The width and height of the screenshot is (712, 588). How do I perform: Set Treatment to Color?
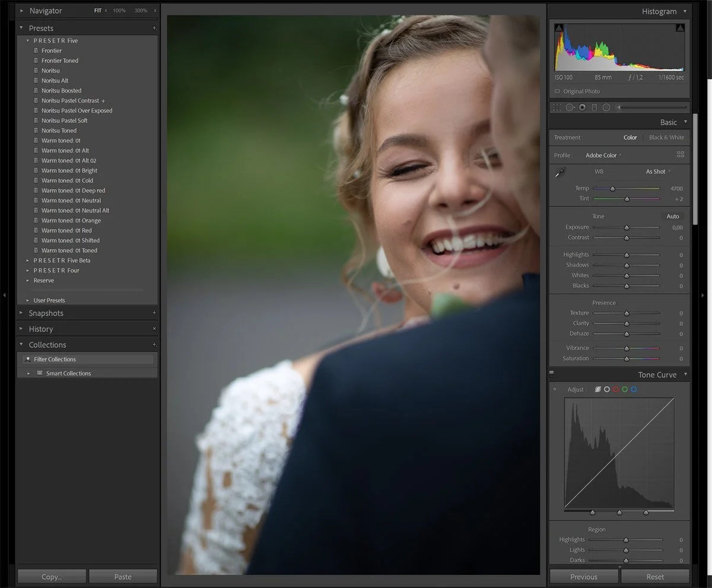(630, 137)
